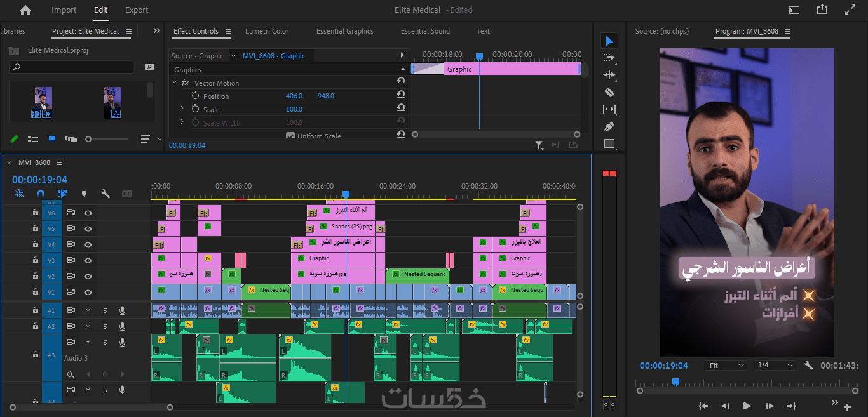Viewport: 868px width, 417px height.
Task: Open the MVI_8608 - Graphic clip dropdown
Action: coord(233,56)
